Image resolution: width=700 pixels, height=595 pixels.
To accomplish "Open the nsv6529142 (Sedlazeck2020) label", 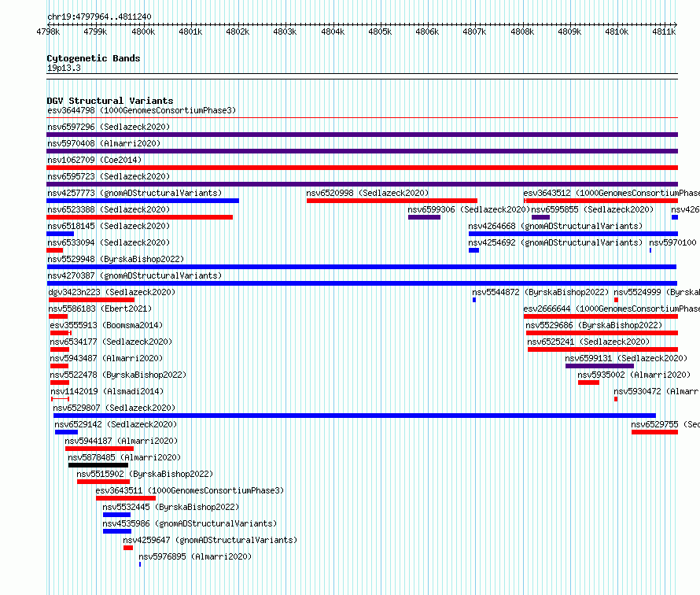I will click(116, 424).
